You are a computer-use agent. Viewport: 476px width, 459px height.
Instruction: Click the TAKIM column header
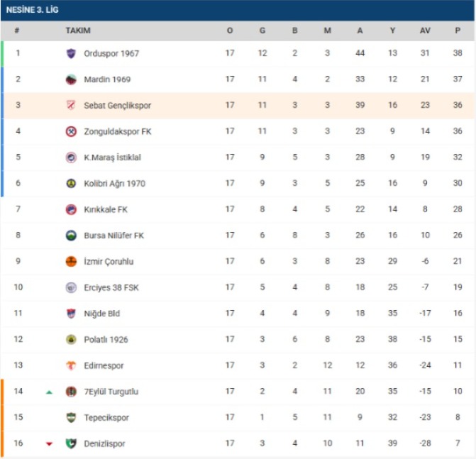click(78, 31)
